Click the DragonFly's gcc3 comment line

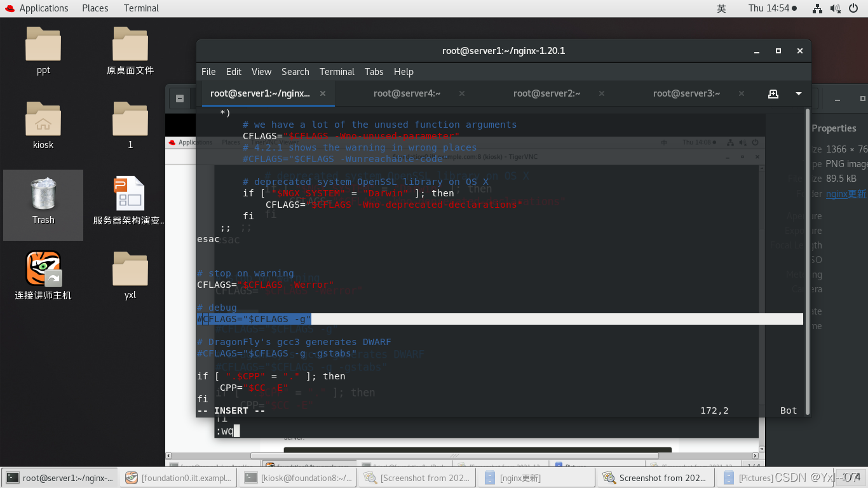tap(294, 342)
